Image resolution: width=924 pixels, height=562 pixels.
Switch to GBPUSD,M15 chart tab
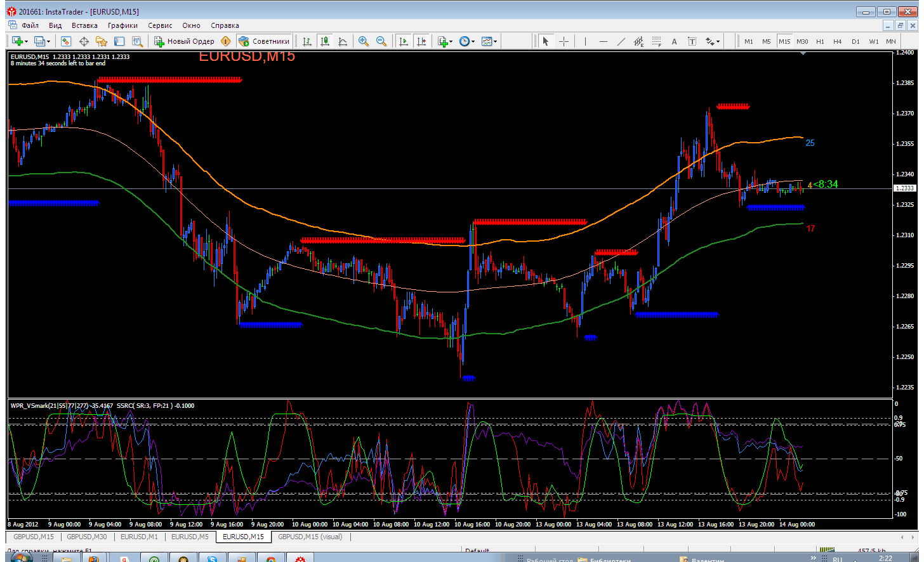point(34,537)
